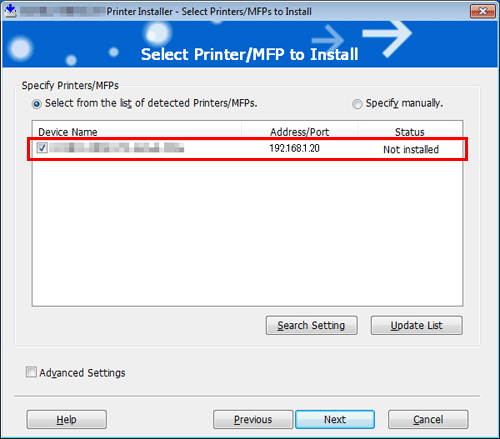Enable the Advanced Settings checkbox
The image size is (500, 439).
(x=31, y=372)
